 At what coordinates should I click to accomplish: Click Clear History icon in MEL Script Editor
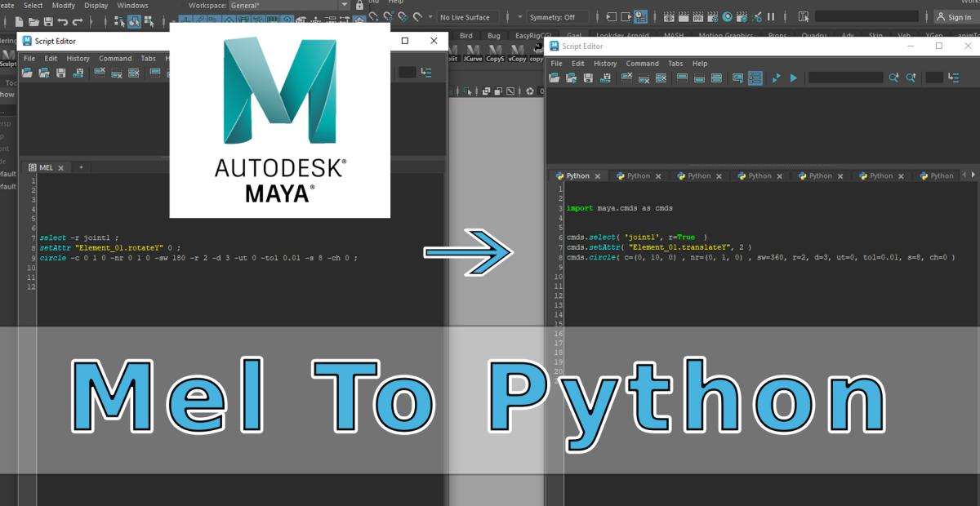click(x=100, y=73)
